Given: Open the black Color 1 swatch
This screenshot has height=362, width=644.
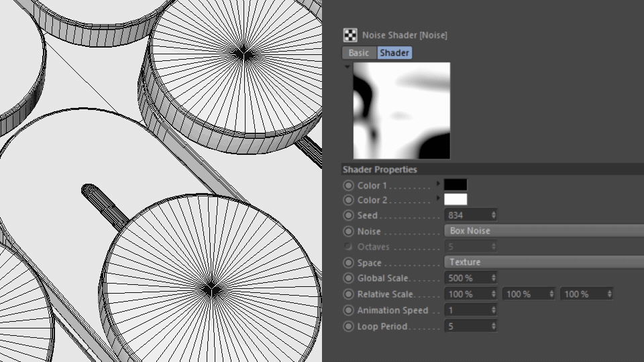Looking at the screenshot, I should [455, 185].
